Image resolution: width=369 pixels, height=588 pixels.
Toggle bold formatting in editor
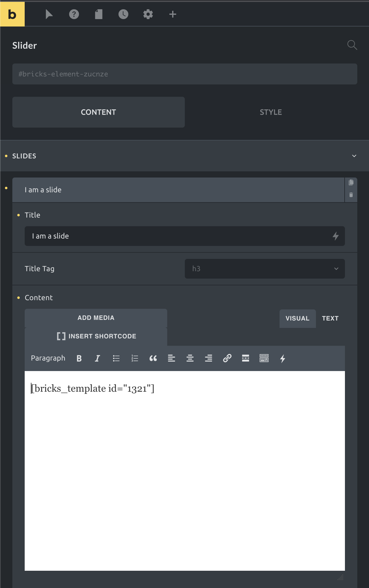click(79, 358)
